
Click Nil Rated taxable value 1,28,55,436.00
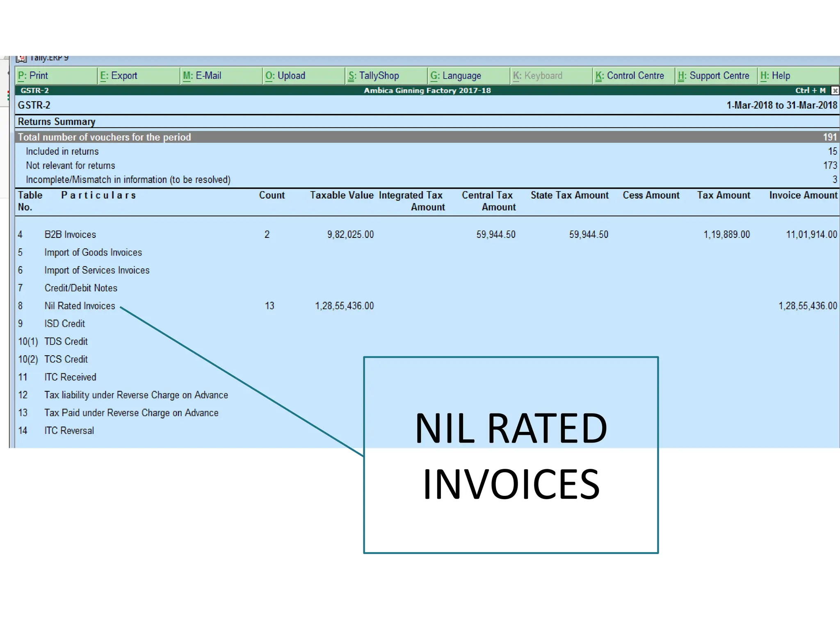coord(344,306)
